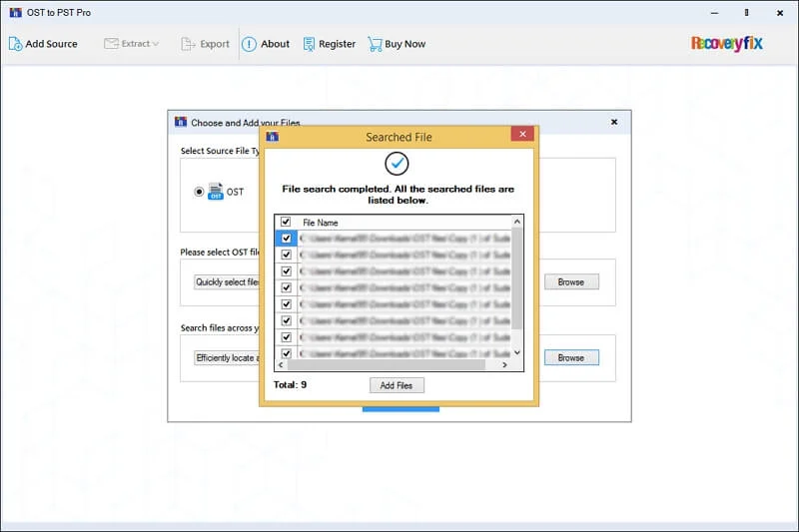Click the blue checkmark completion icon
This screenshot has width=799, height=532.
click(x=397, y=164)
